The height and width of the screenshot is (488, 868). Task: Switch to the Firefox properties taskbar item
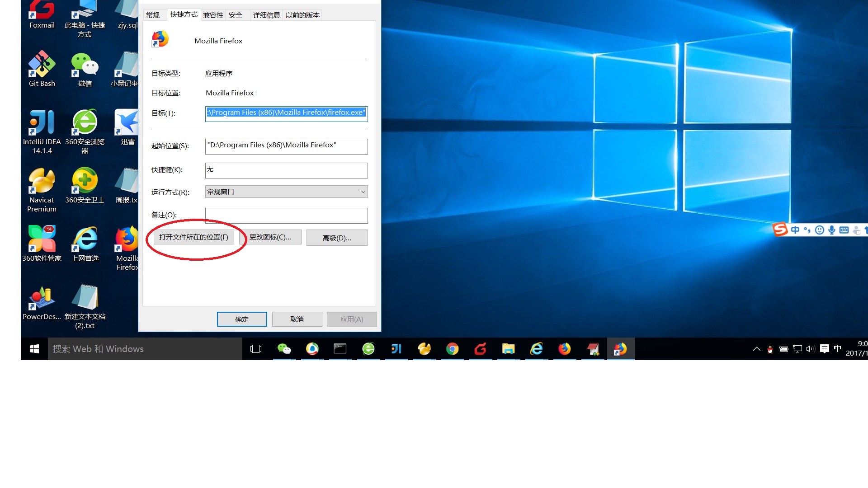click(621, 349)
